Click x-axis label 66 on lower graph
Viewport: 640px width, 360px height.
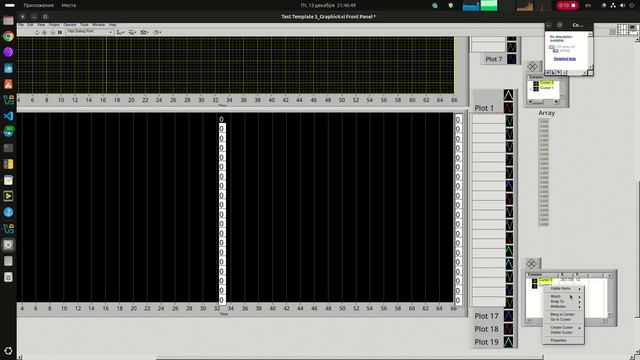(453, 309)
